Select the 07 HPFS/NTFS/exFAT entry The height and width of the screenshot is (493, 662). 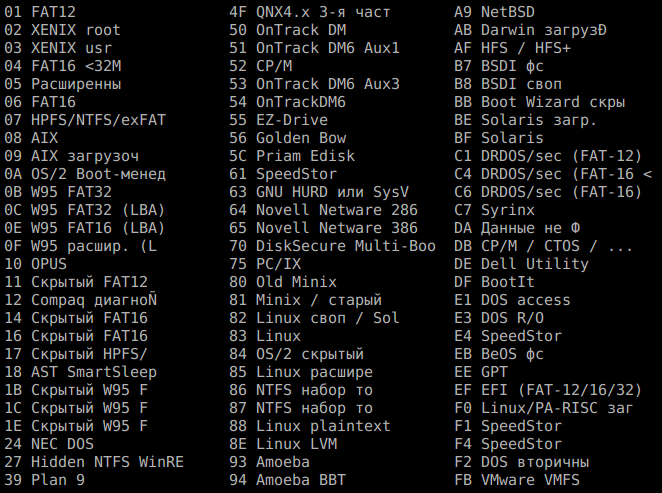(85, 120)
